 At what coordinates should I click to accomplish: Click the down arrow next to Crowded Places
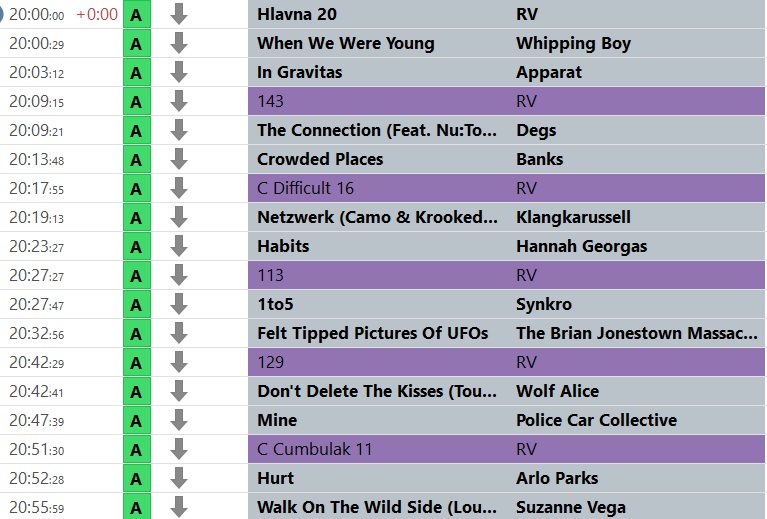click(179, 159)
